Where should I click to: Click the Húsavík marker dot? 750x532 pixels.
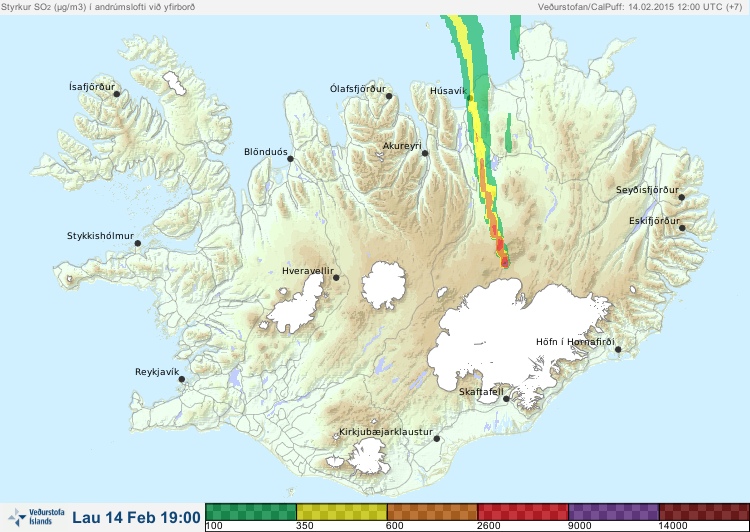pyautogui.click(x=470, y=98)
